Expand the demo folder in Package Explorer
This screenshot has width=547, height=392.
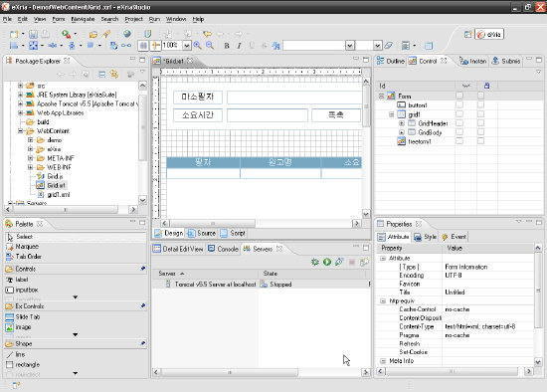tap(31, 140)
